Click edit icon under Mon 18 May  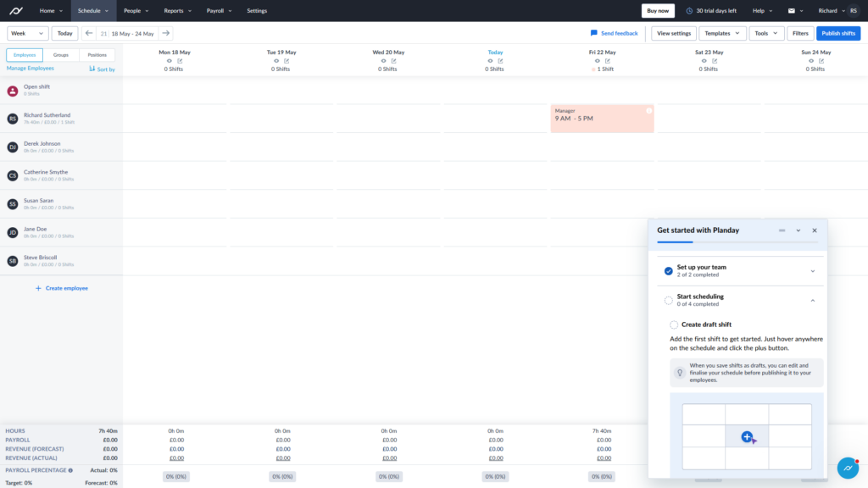(x=180, y=61)
